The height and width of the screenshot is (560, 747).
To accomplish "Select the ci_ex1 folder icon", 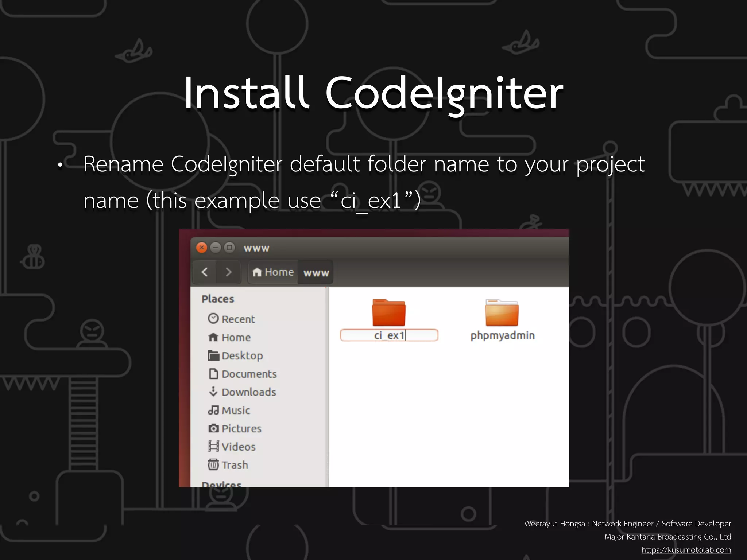I will (x=389, y=312).
